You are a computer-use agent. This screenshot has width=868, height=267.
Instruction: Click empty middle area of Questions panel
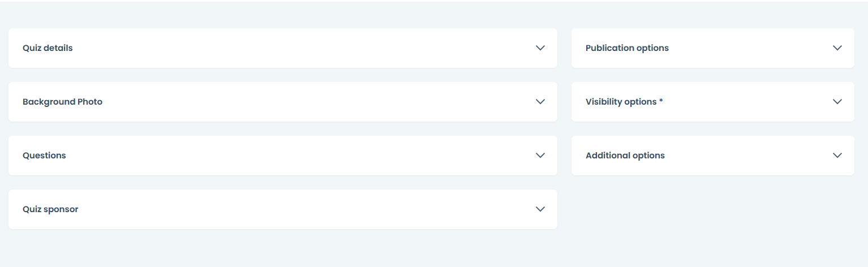point(283,156)
